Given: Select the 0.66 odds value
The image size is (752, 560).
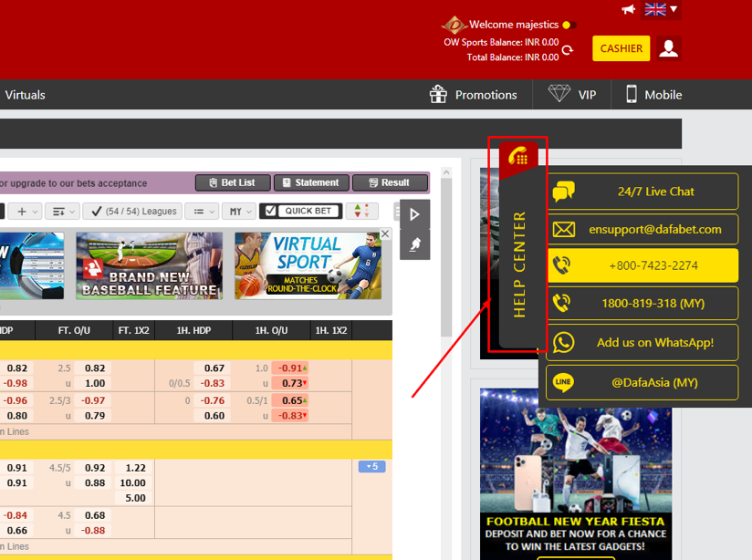Looking at the screenshot, I should coord(17,531).
